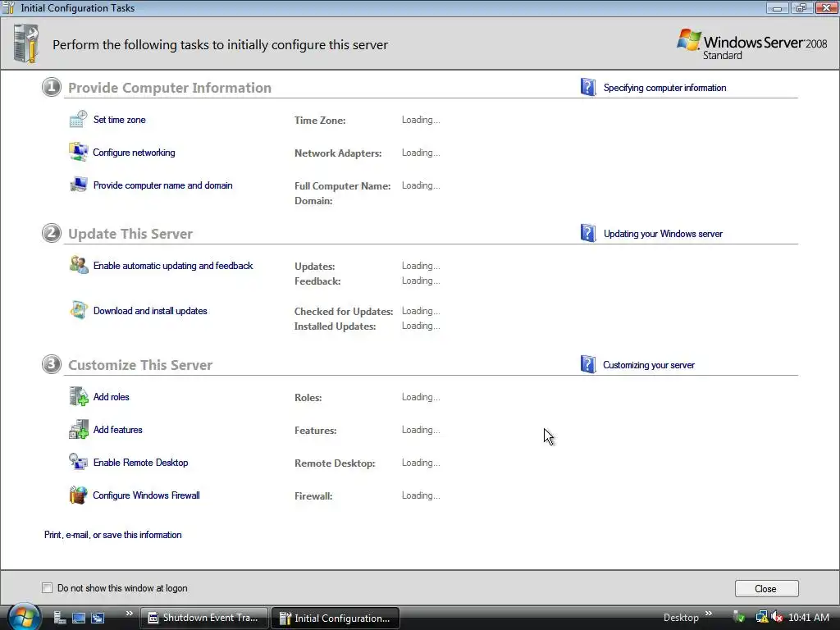Click help icon beside Specifying computer information
The image size is (840, 630).
[x=588, y=87]
